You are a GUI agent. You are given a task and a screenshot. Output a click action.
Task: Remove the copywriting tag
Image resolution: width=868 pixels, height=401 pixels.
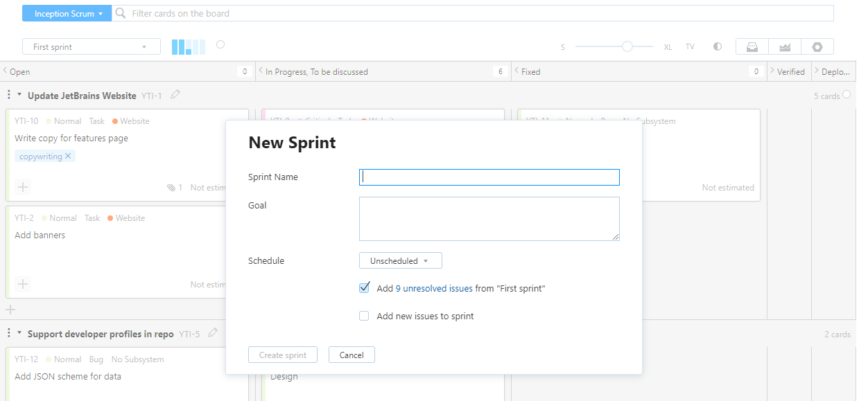click(68, 157)
